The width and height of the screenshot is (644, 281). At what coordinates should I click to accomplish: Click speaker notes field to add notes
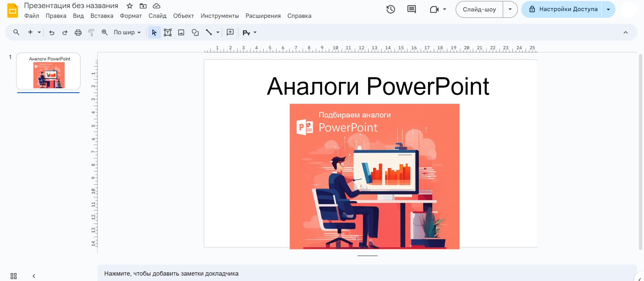367,273
